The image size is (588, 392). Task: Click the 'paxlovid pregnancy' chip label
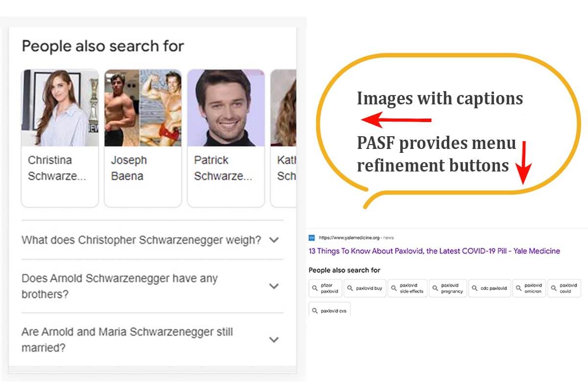[x=451, y=288]
